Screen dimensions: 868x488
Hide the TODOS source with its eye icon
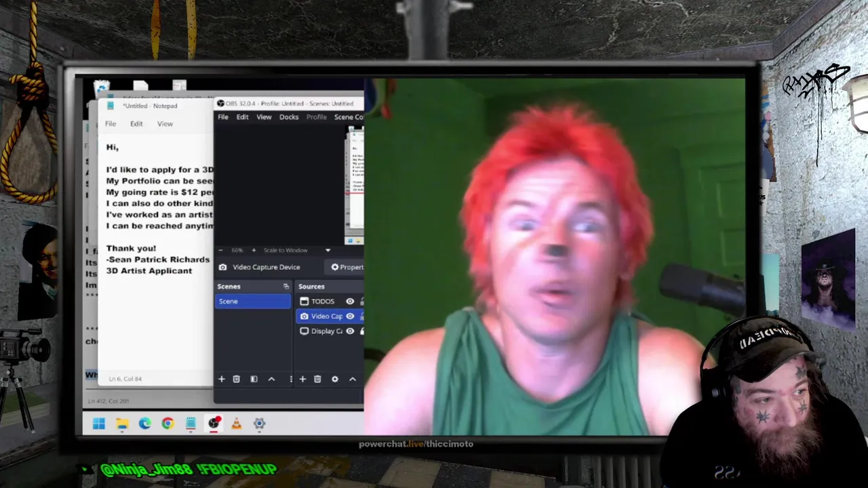coord(350,302)
